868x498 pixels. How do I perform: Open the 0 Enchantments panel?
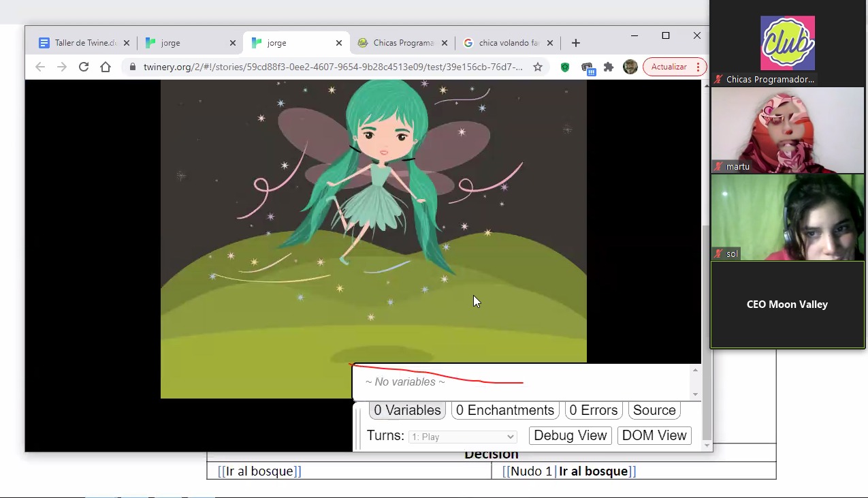[x=504, y=410]
